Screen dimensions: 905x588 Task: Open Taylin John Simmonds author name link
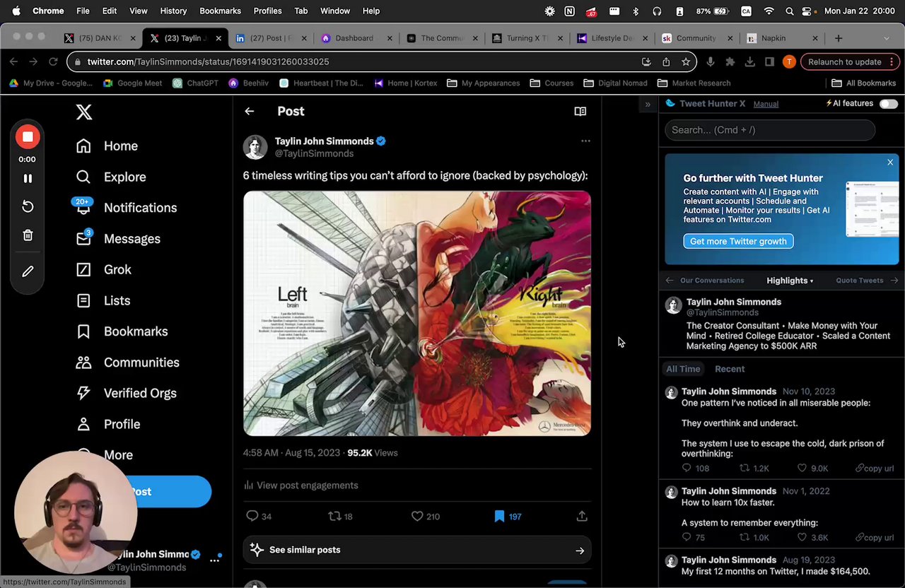[324, 141]
